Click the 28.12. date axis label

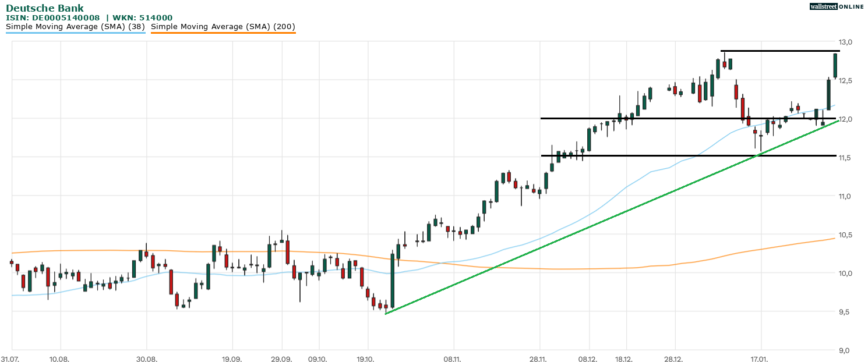tap(674, 359)
